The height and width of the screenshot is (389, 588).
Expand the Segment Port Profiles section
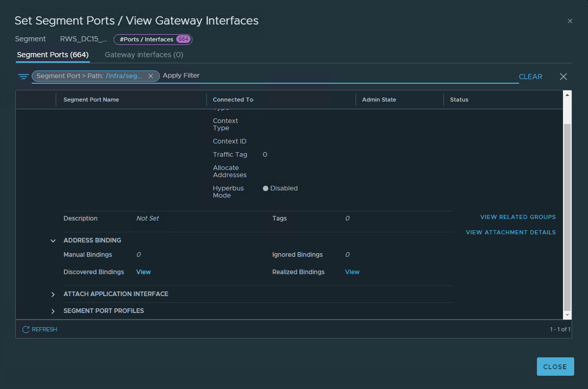point(53,311)
